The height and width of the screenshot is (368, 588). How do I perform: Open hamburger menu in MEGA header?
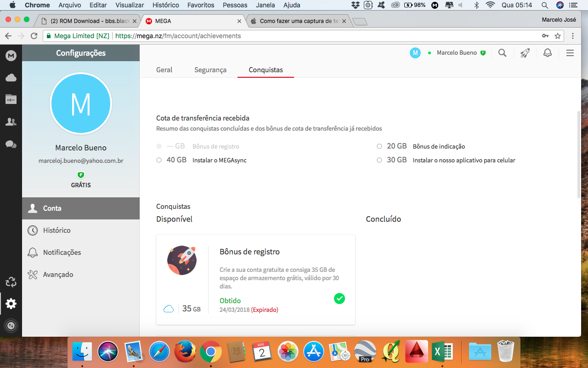[x=570, y=53]
